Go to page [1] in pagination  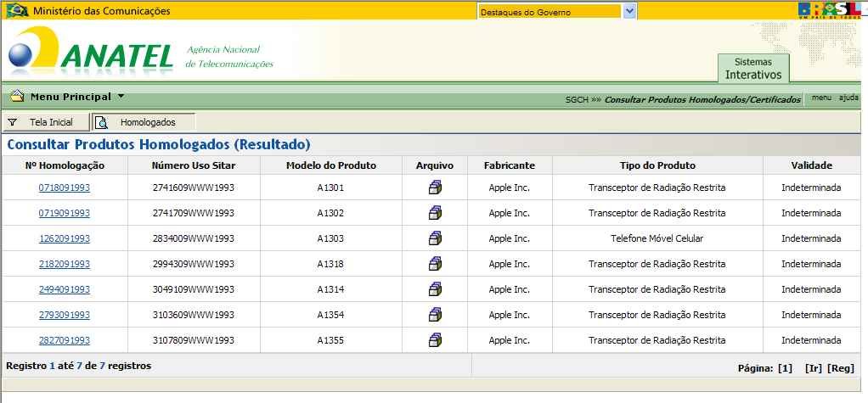coord(785,369)
